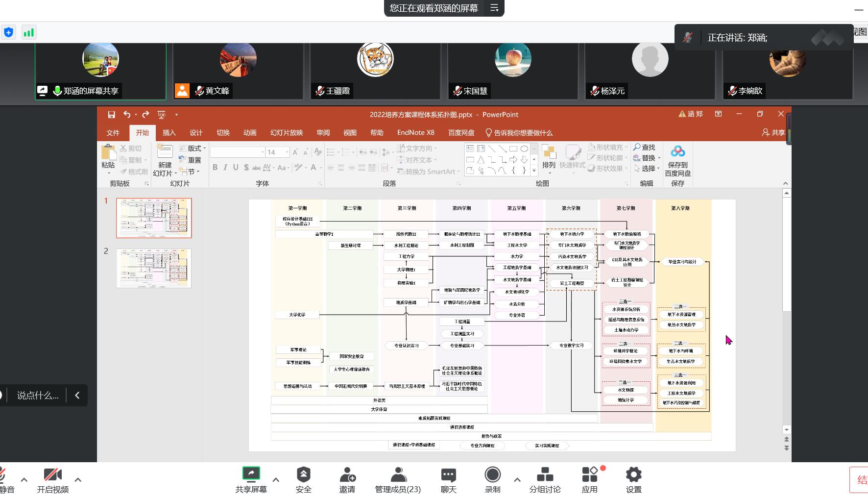Click the Share Screen icon in meeting toolbar

pyautogui.click(x=251, y=474)
